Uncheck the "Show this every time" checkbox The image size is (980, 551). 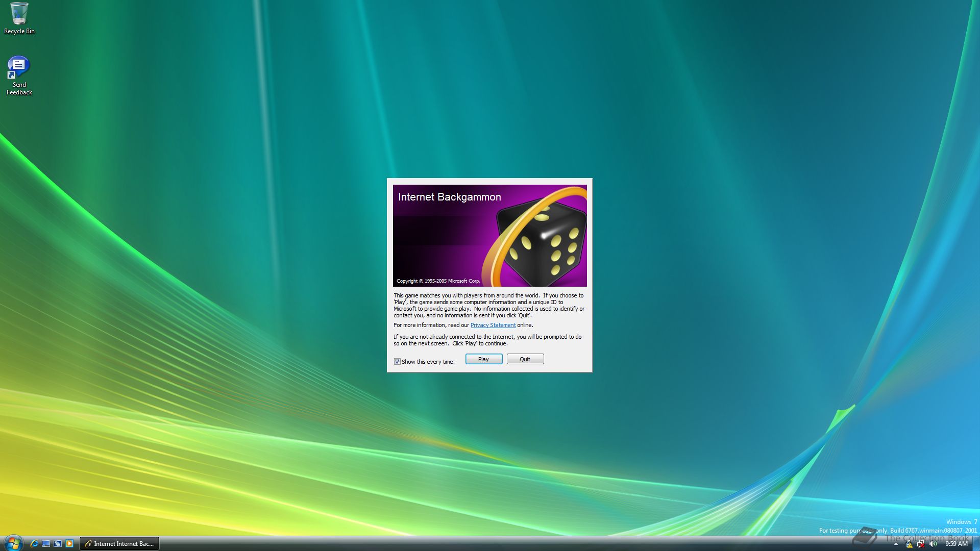pos(397,362)
